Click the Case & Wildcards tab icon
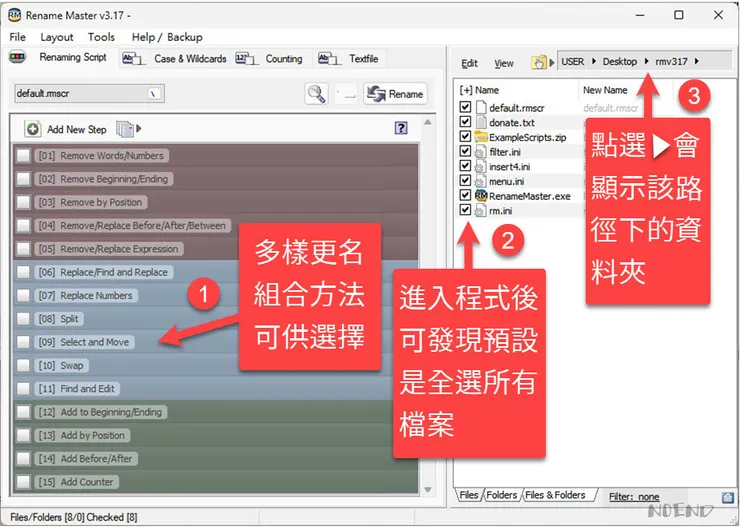Viewport: 740px width, 527px height. (133, 59)
